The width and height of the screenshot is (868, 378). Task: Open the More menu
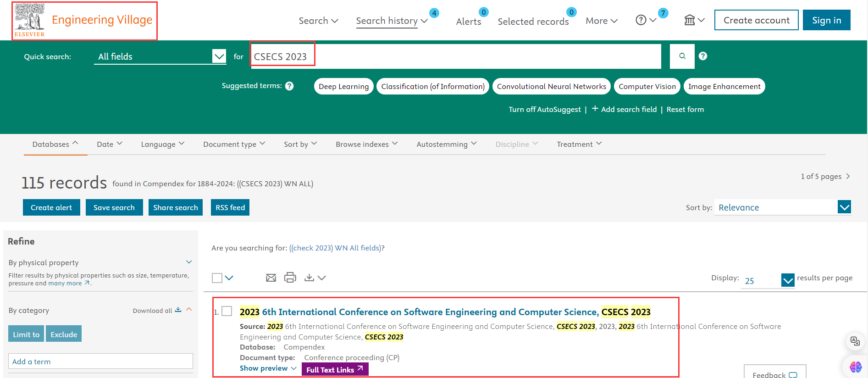pyautogui.click(x=602, y=21)
